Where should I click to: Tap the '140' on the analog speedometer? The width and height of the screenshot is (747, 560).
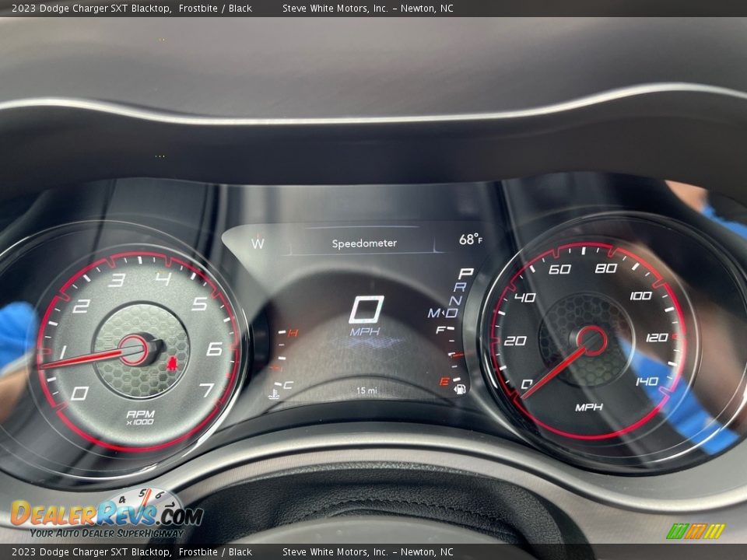[647, 381]
